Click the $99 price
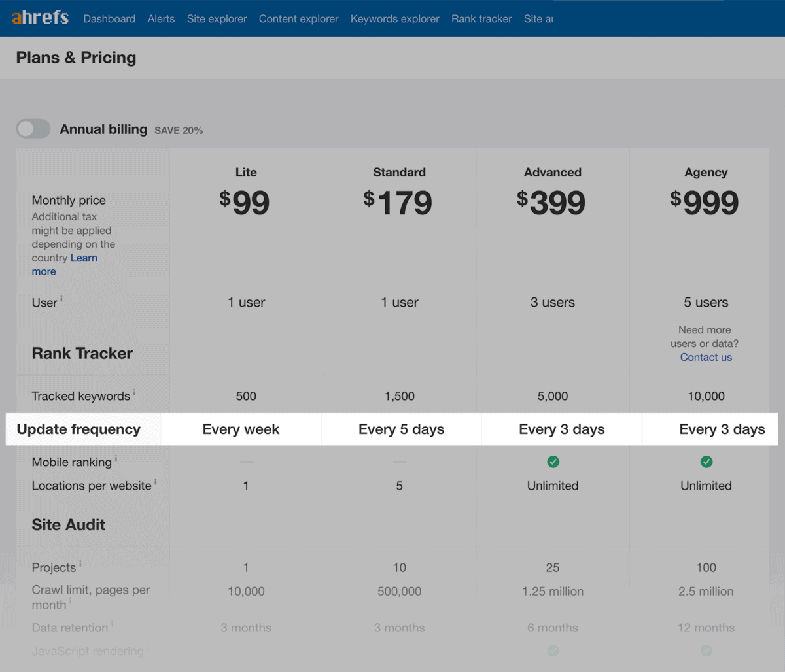The width and height of the screenshot is (785, 672). click(x=245, y=202)
